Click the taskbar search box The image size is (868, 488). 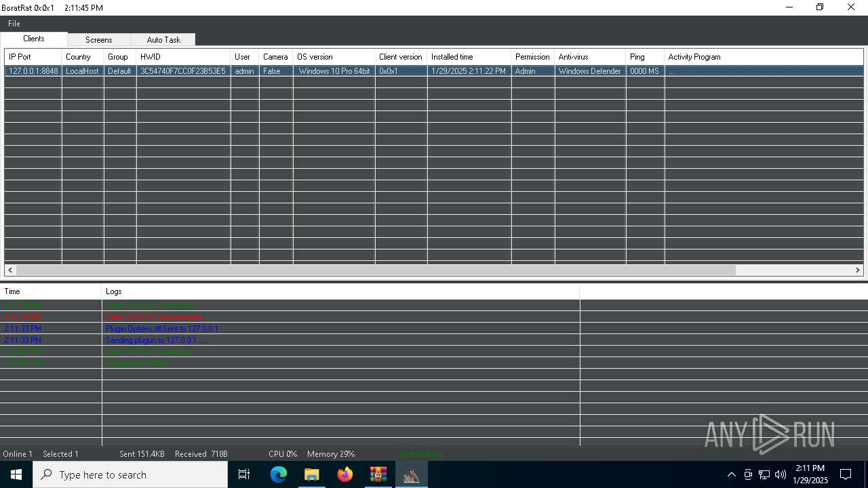point(130,474)
